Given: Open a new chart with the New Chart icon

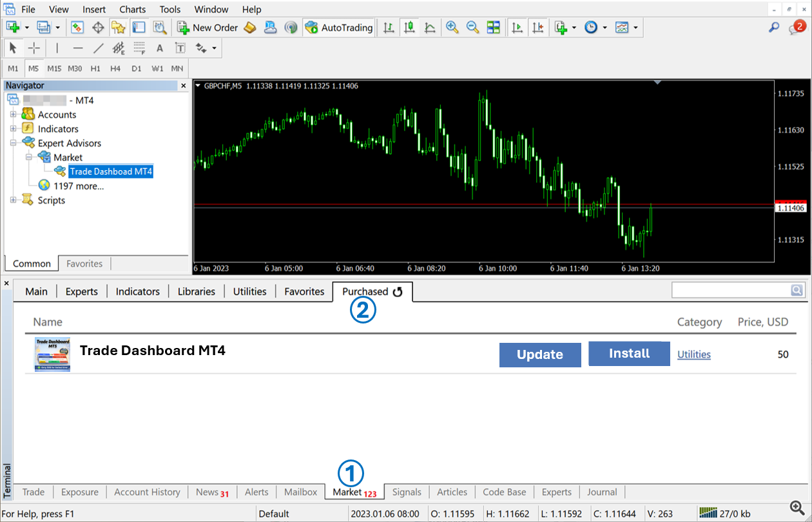Looking at the screenshot, I should (12, 27).
